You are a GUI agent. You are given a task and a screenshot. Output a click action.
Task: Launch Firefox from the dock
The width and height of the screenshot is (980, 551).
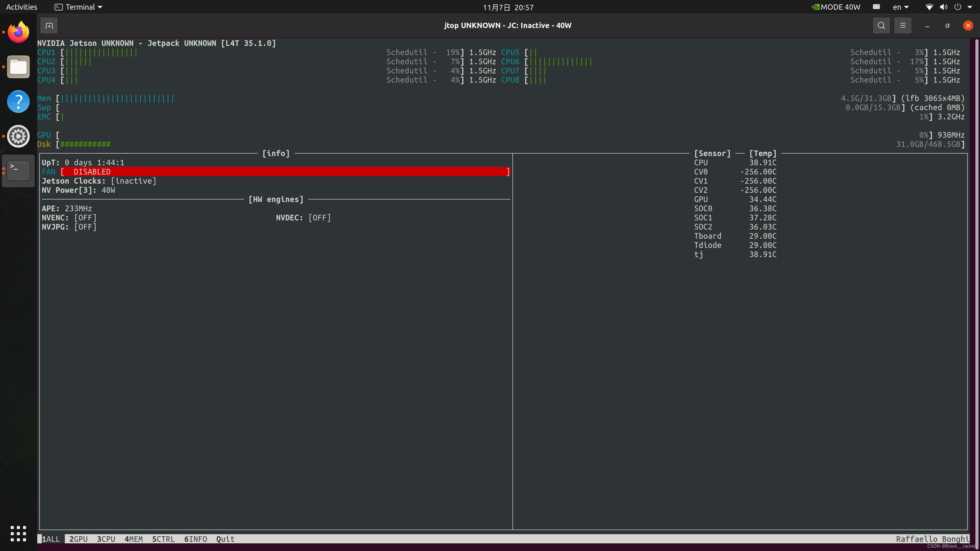pos(18,32)
